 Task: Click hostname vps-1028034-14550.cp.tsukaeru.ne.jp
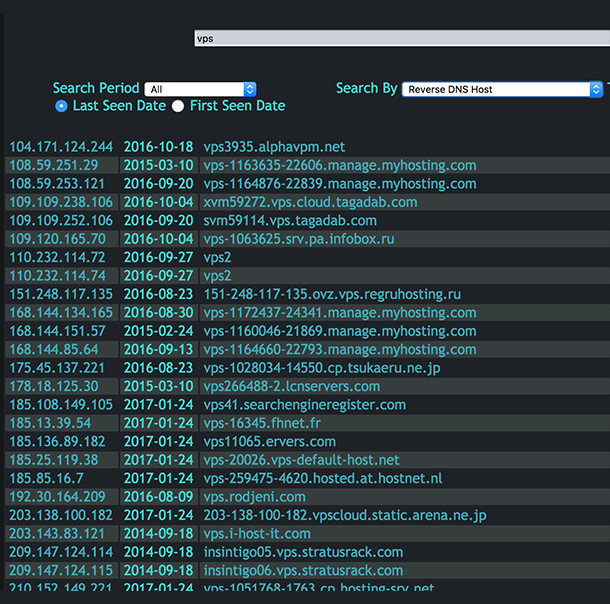322,368
